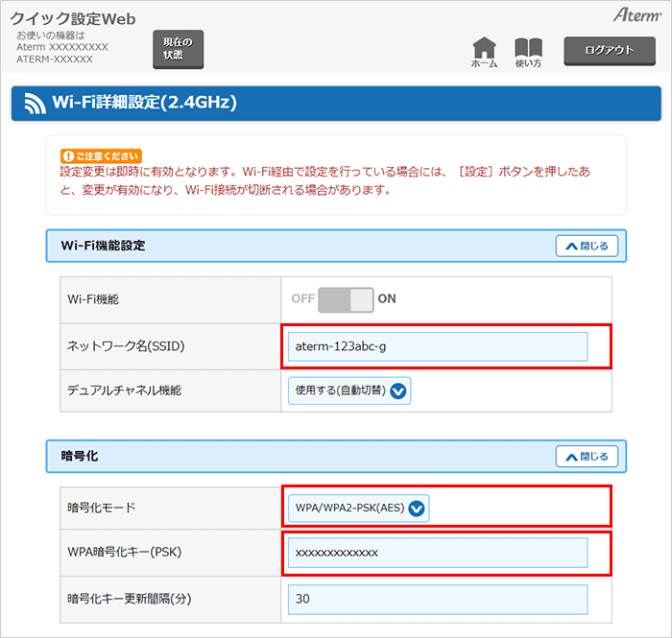Click the orange ご注意ください warning badge

101,154
